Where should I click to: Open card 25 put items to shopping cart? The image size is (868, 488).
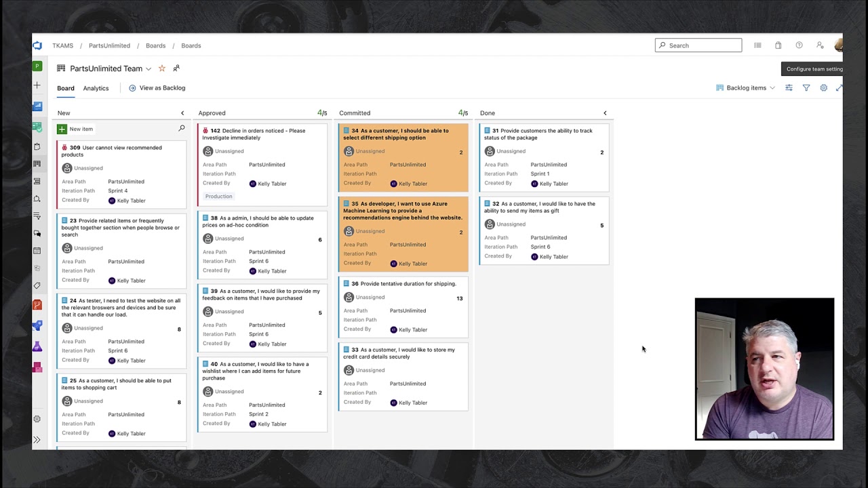tap(117, 384)
